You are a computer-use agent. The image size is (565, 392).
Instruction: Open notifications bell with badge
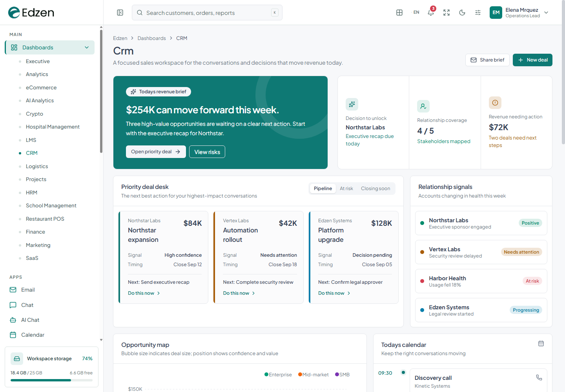point(431,12)
